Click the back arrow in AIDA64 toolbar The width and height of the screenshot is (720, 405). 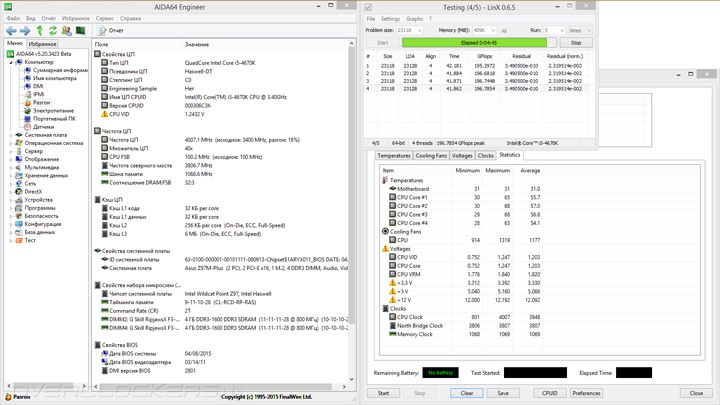[11, 31]
